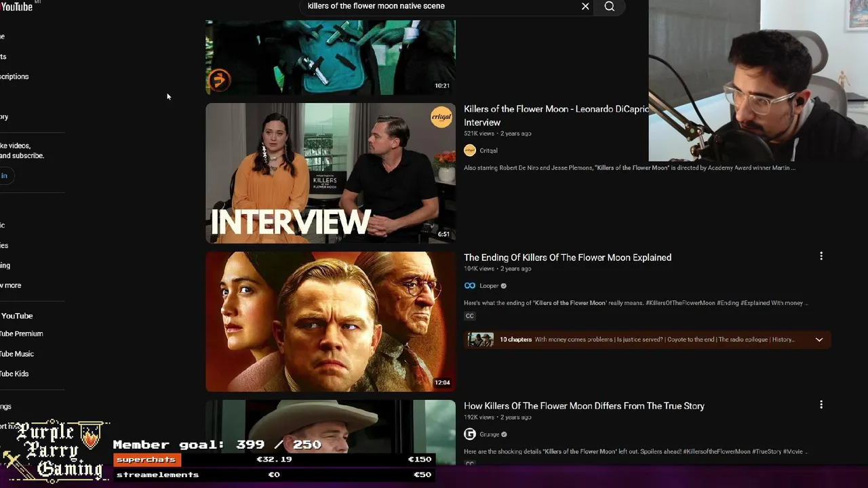Click Grunge verified checkmark badge

(504, 434)
